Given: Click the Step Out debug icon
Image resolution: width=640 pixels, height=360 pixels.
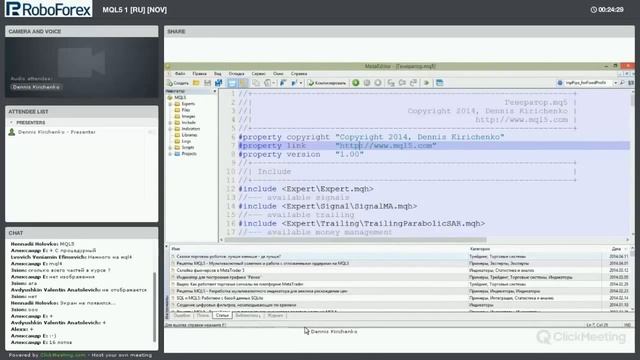Looking at the screenshot, I should tap(413, 83).
